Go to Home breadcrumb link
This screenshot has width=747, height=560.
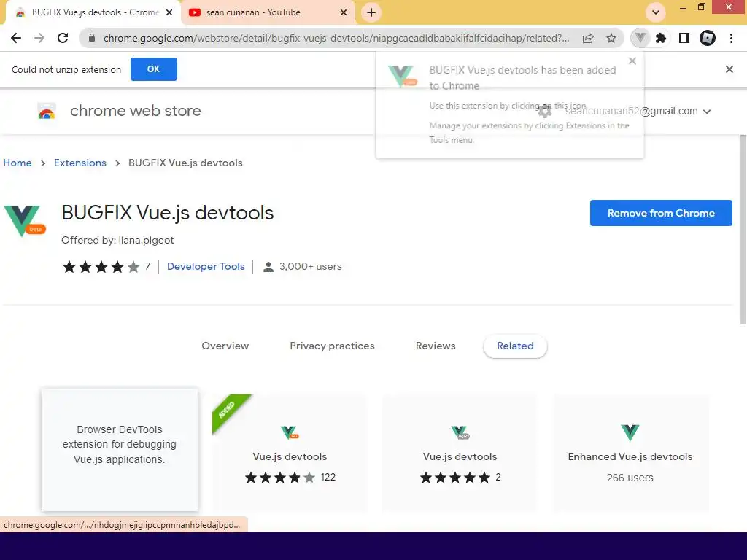click(x=18, y=163)
